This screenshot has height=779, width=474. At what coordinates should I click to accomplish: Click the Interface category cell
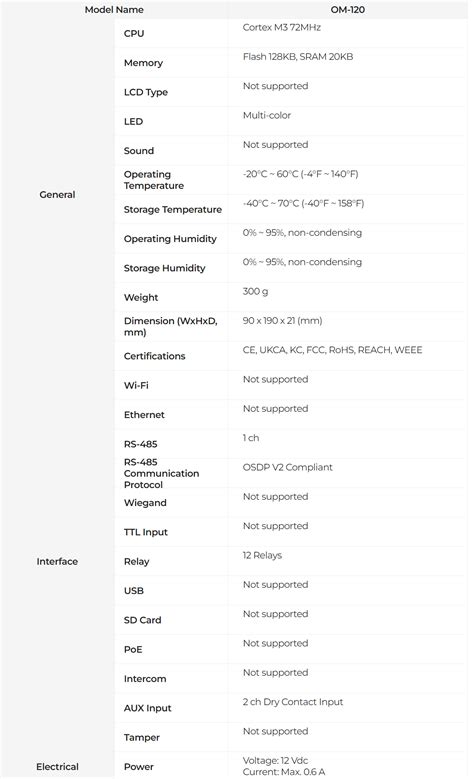pyautogui.click(x=57, y=561)
